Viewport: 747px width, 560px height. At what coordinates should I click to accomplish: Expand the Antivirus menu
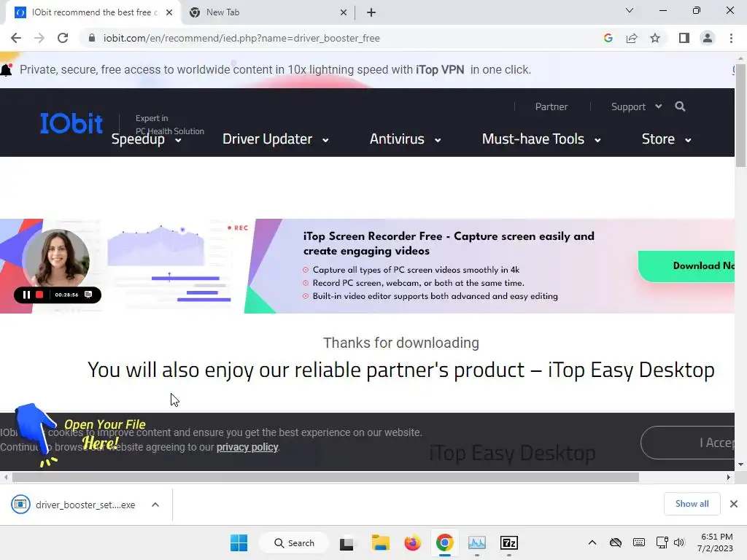coord(406,139)
